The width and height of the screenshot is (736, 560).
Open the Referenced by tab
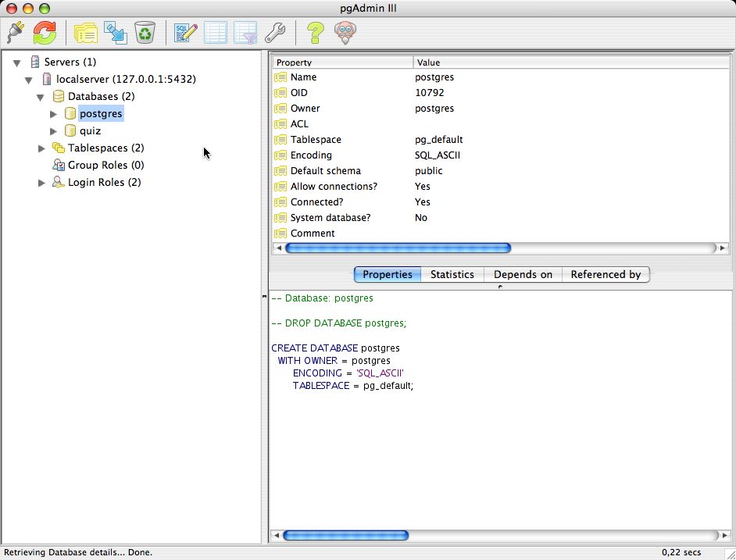pyautogui.click(x=606, y=274)
